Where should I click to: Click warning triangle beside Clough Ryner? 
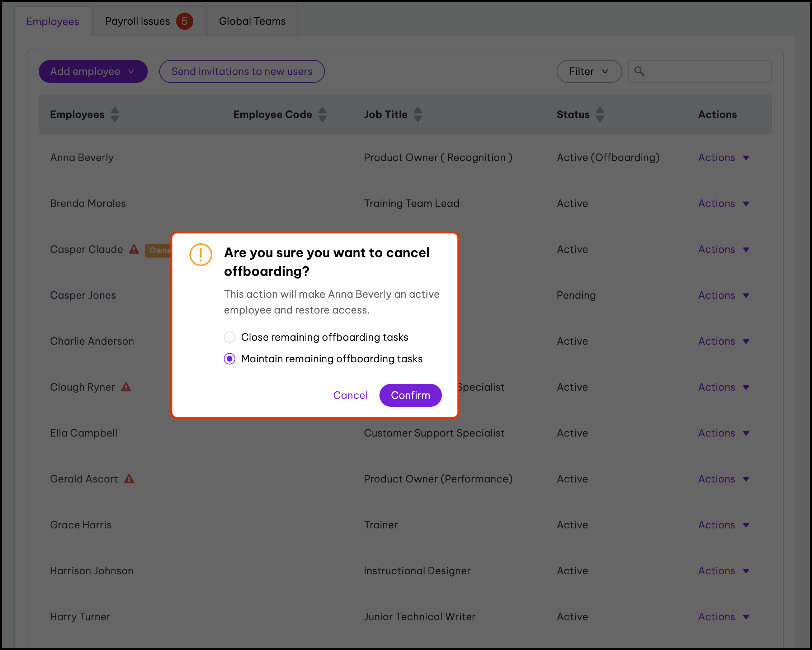(x=126, y=387)
